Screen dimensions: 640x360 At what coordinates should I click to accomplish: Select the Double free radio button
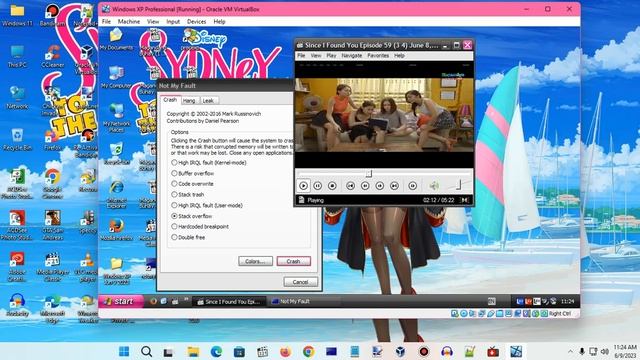[174, 237]
